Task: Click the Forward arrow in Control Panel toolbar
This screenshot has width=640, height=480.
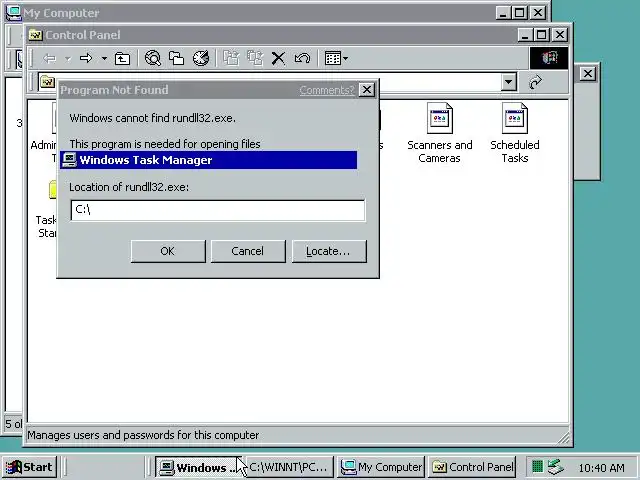Action: tap(86, 58)
